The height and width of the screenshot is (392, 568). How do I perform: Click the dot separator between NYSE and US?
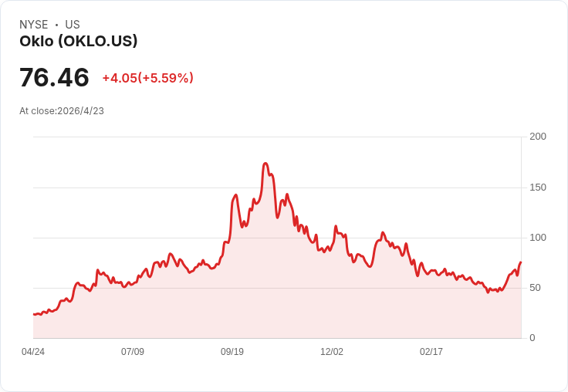pos(56,25)
